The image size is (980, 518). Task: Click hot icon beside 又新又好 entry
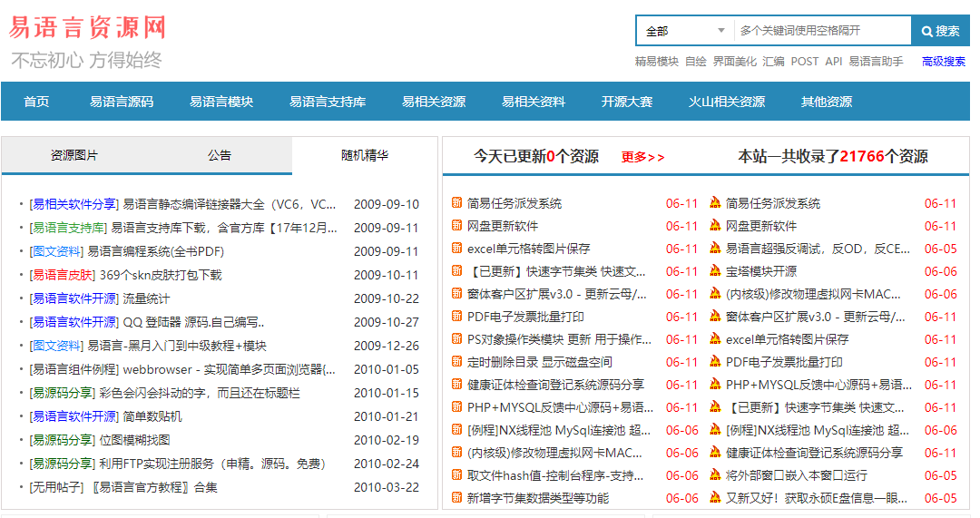(x=716, y=497)
